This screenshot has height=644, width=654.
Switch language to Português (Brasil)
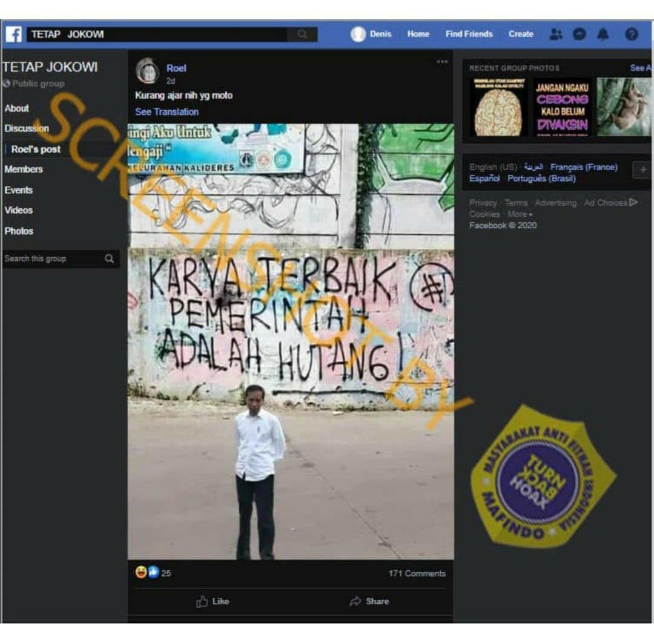[541, 179]
